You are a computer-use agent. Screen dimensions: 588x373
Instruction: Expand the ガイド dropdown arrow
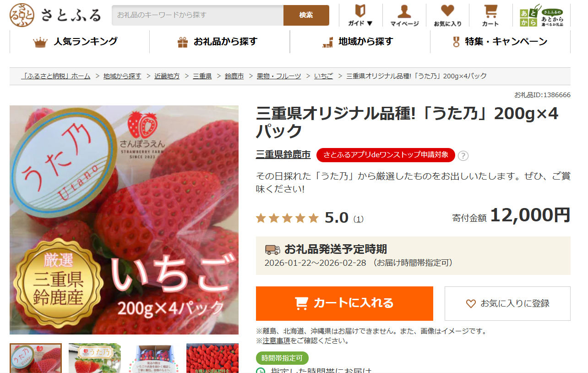pyautogui.click(x=370, y=23)
